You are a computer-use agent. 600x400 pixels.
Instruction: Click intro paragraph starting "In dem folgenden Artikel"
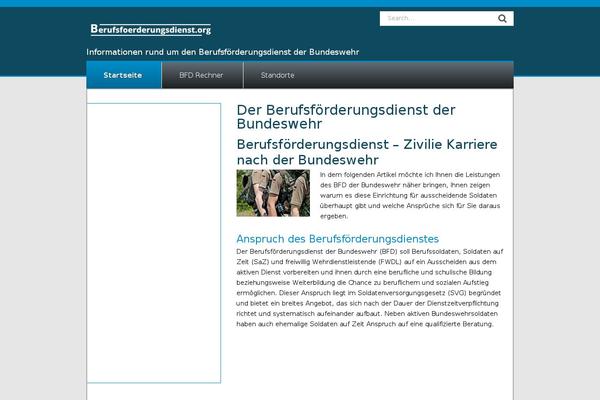click(x=410, y=195)
